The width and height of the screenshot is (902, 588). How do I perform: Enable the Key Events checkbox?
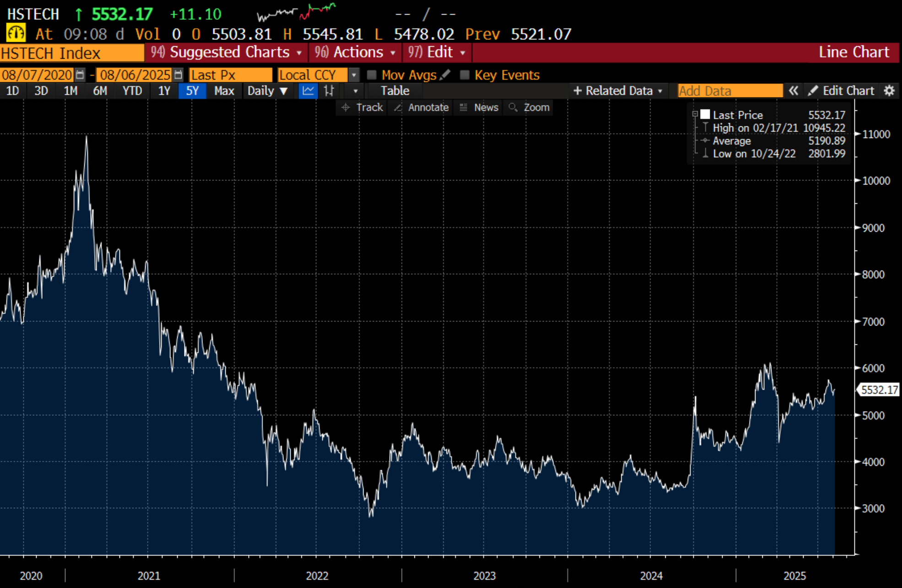coord(465,75)
